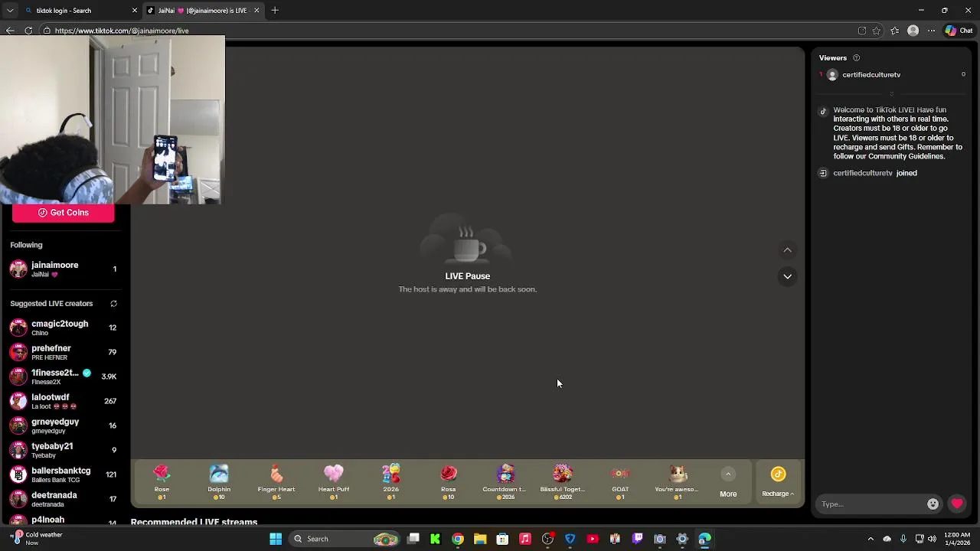Open Chrome from taskbar

458,539
